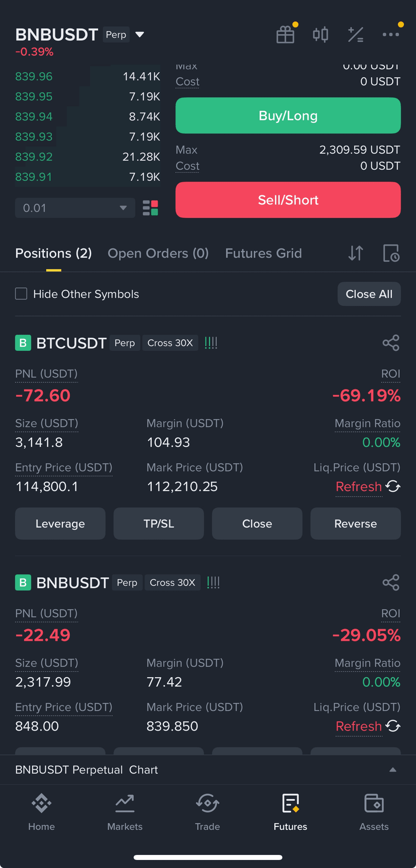The image size is (416, 868).
Task: Open order history document-clock icon
Action: point(391,253)
